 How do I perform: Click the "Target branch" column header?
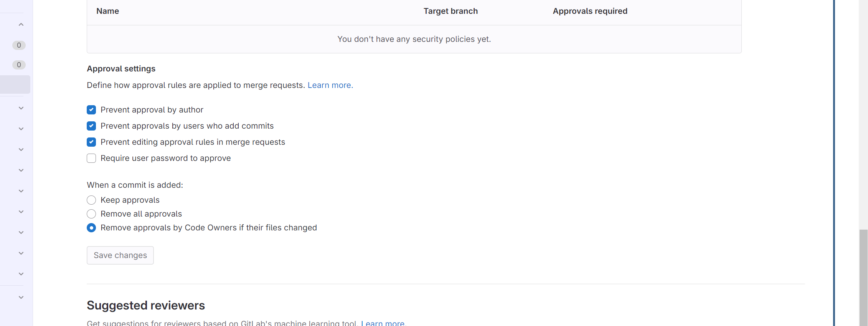[451, 11]
